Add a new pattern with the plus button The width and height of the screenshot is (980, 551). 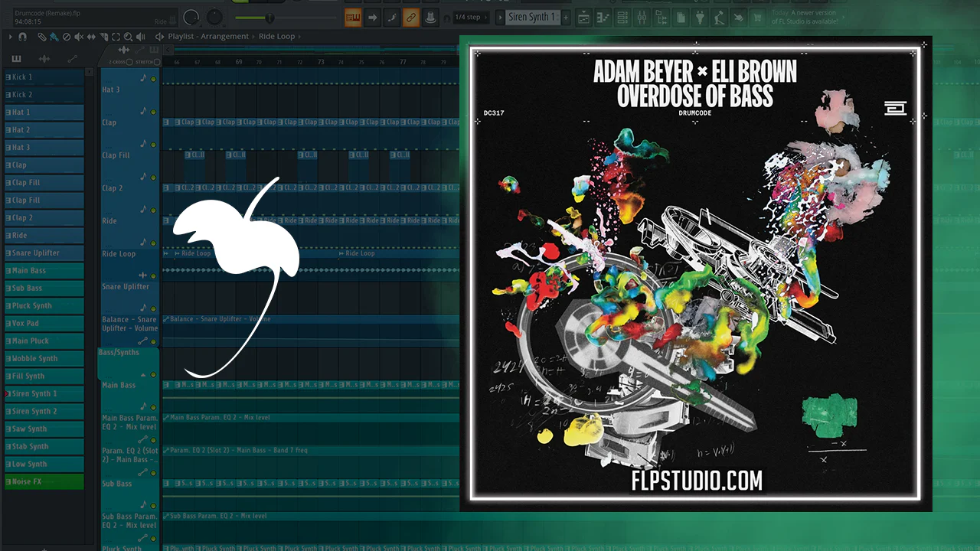pos(565,17)
